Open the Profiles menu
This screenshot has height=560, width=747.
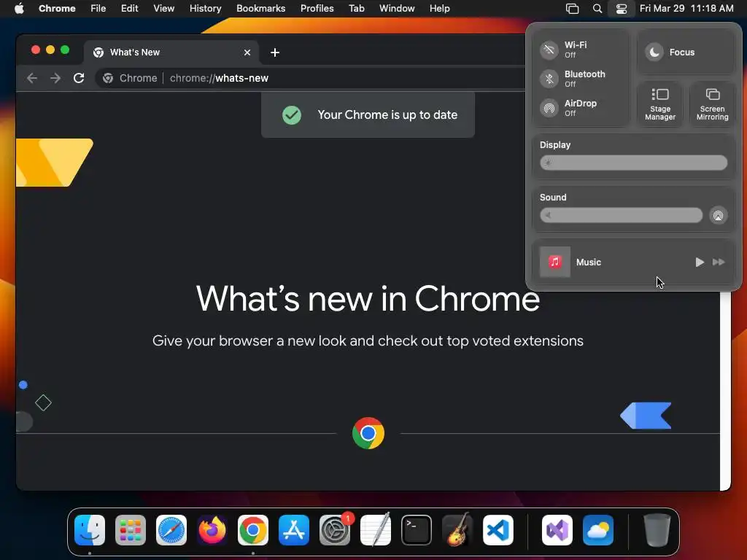[x=317, y=9]
